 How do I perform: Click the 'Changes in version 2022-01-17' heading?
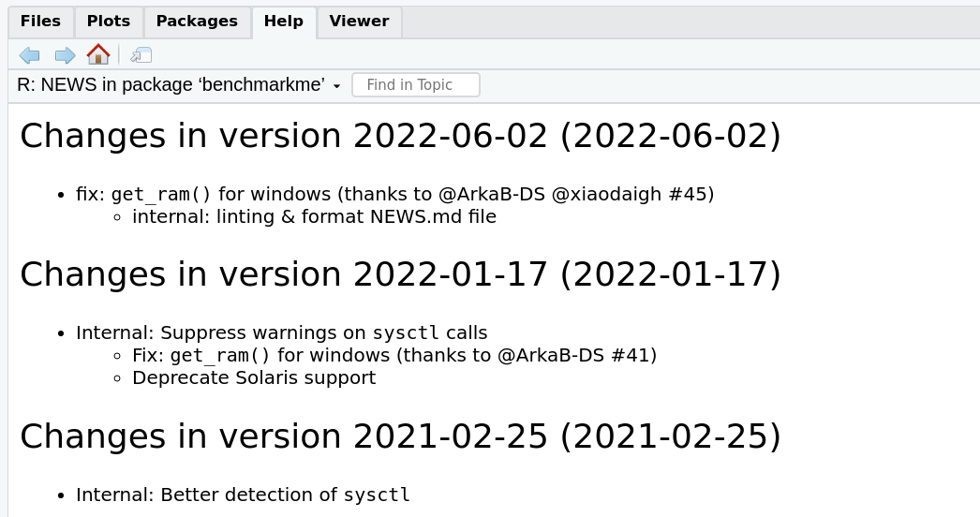pyautogui.click(x=401, y=274)
